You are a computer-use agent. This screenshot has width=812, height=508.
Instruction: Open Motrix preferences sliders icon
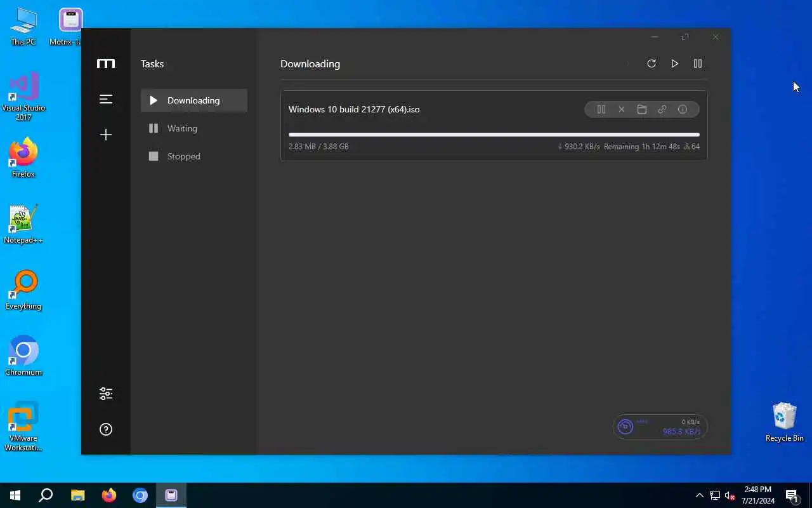(106, 394)
